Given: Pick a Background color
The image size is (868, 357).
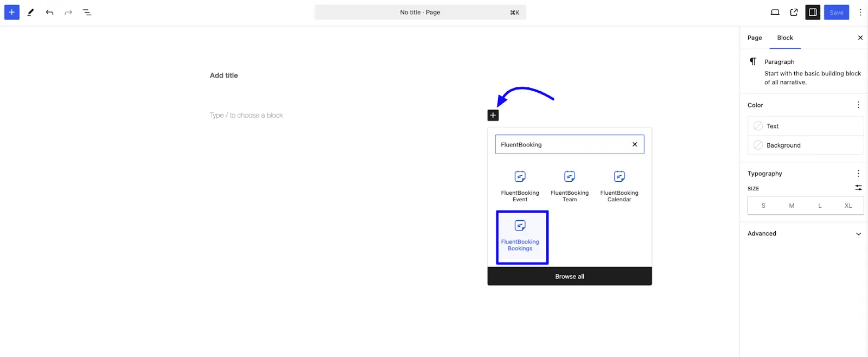Looking at the screenshot, I should (x=806, y=145).
